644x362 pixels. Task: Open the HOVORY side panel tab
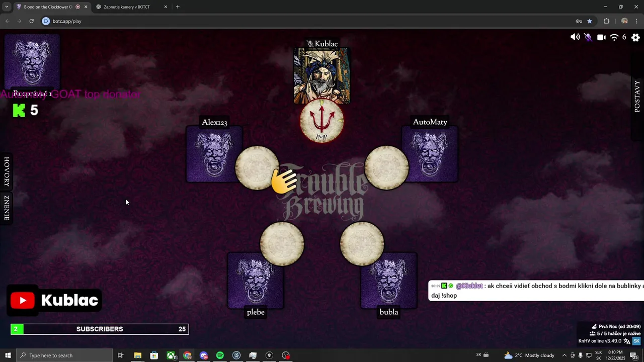(7, 172)
